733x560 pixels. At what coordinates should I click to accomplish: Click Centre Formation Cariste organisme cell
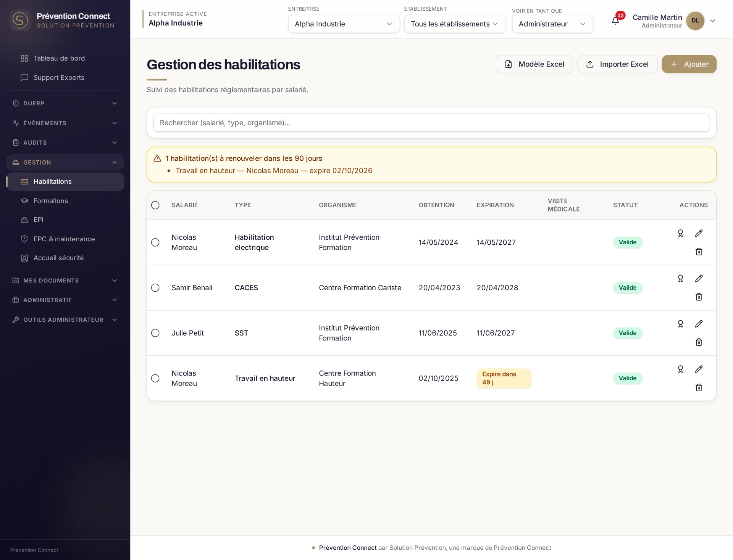(360, 288)
